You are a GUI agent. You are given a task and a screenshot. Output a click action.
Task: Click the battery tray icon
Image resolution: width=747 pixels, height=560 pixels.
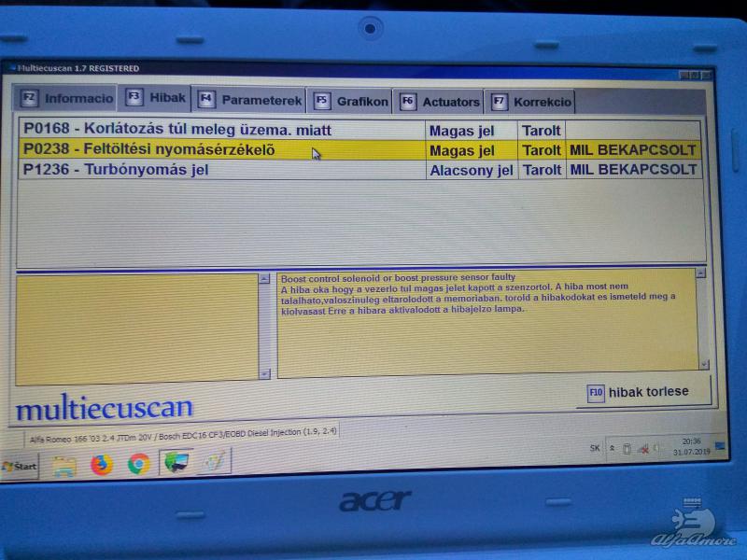pos(627,449)
